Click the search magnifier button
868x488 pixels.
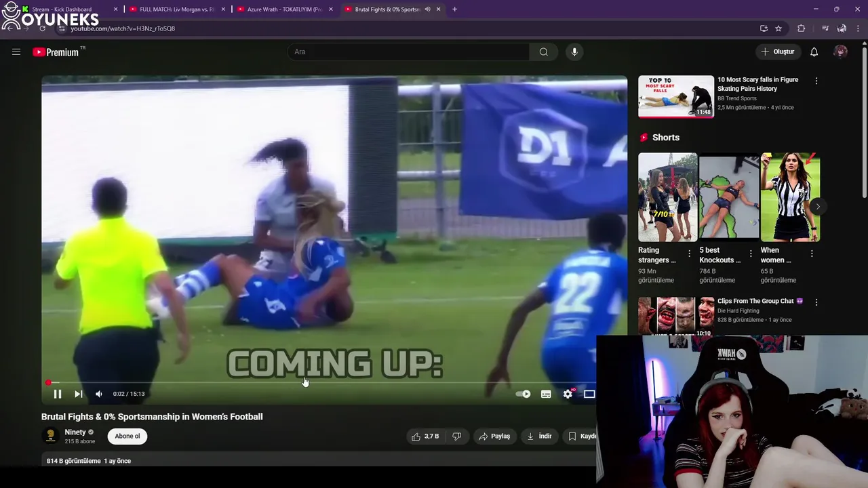pyautogui.click(x=543, y=52)
